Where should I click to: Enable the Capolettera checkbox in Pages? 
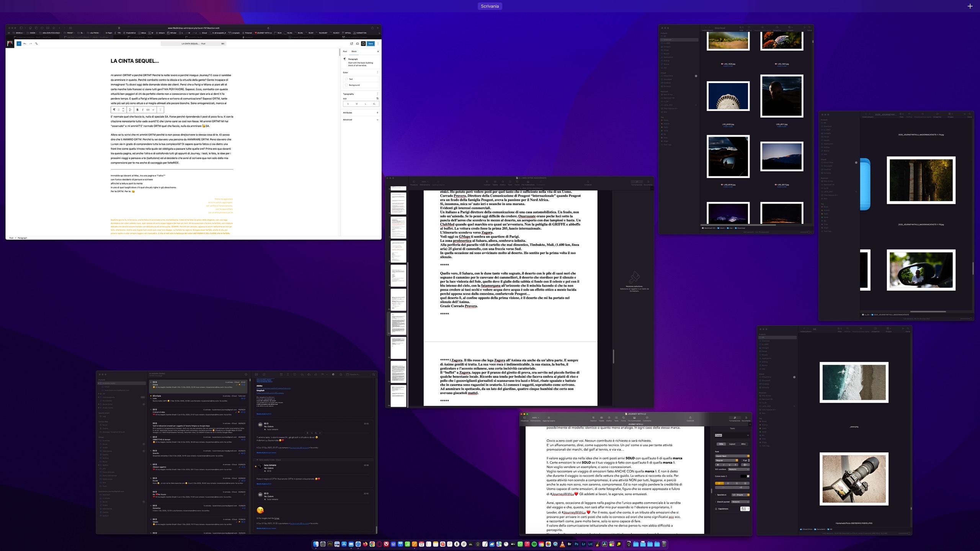(716, 509)
